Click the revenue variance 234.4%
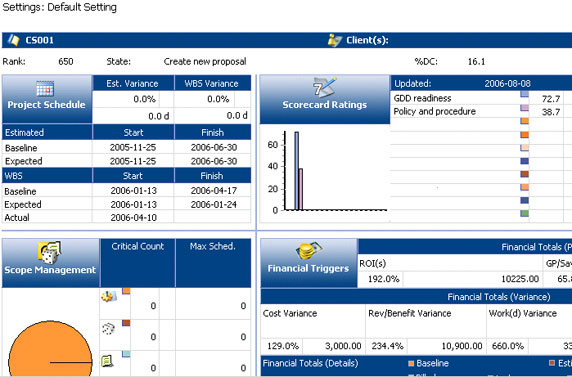The width and height of the screenshot is (572, 377). coord(387,346)
